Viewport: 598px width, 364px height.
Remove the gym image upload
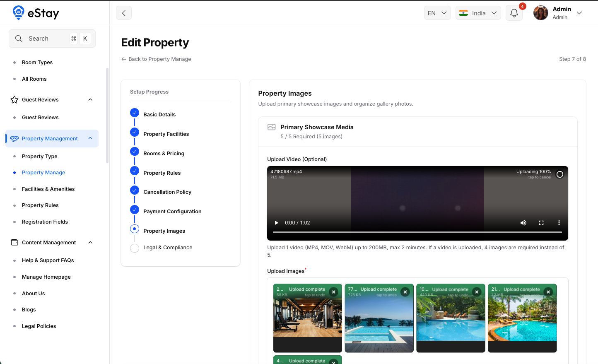point(334,292)
